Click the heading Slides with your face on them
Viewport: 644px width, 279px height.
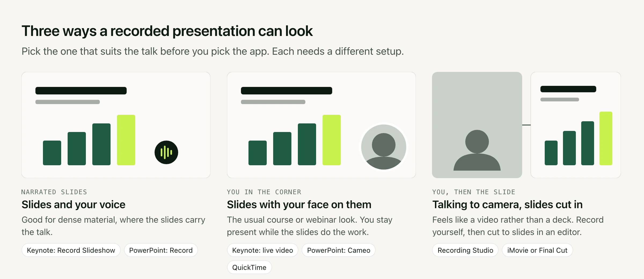tap(299, 205)
